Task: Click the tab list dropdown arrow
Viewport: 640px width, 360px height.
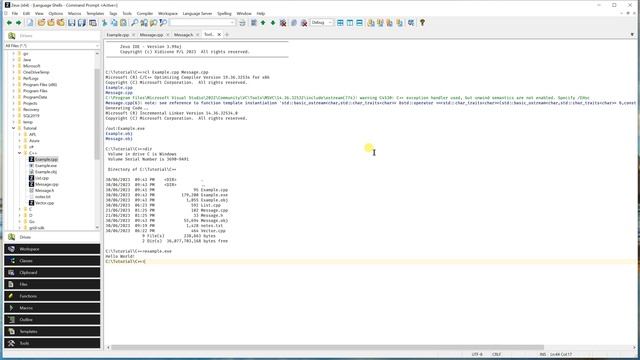Action: (x=632, y=35)
